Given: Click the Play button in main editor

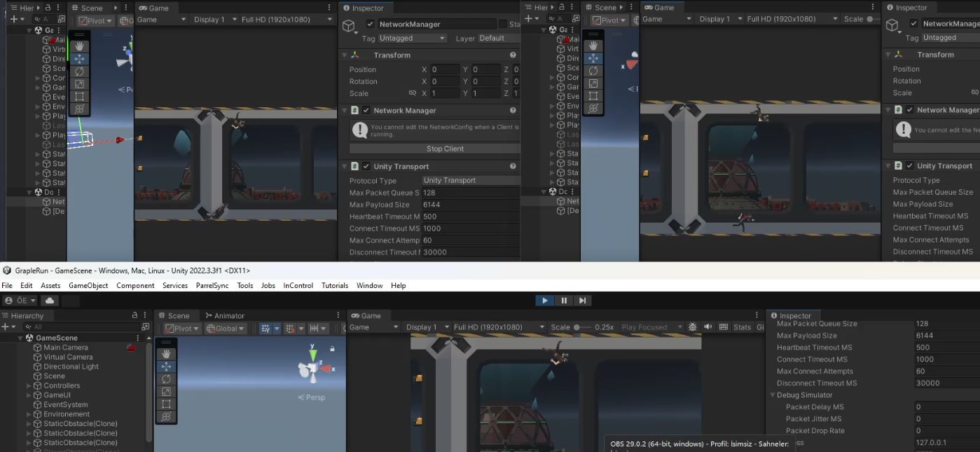Looking at the screenshot, I should 545,301.
